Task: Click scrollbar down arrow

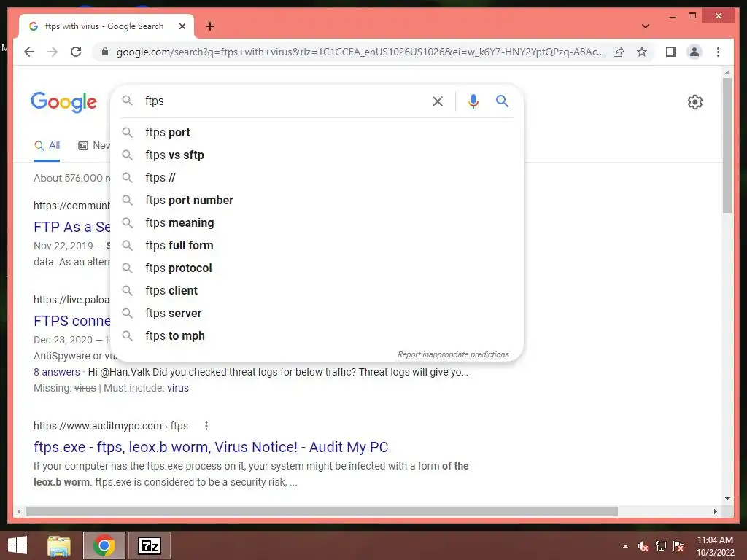Action: click(727, 499)
